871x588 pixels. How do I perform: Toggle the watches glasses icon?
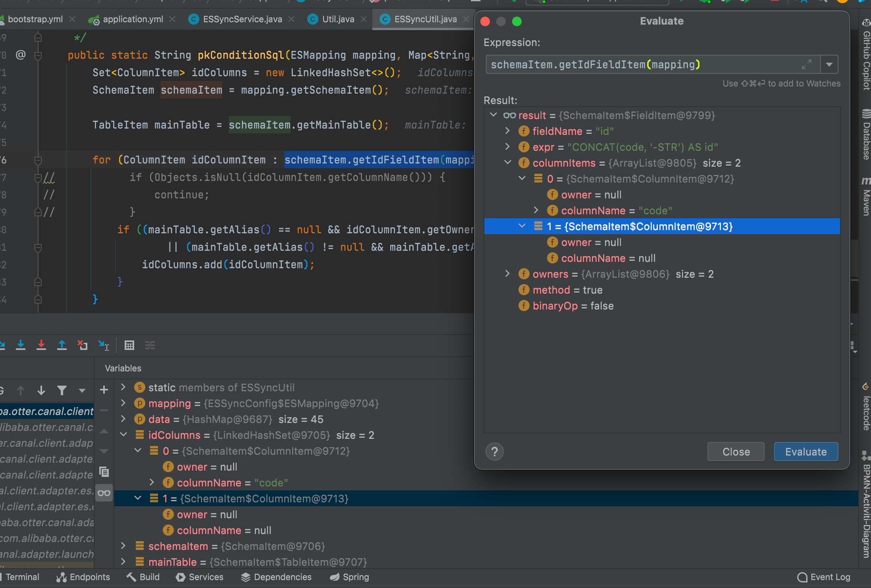click(104, 493)
